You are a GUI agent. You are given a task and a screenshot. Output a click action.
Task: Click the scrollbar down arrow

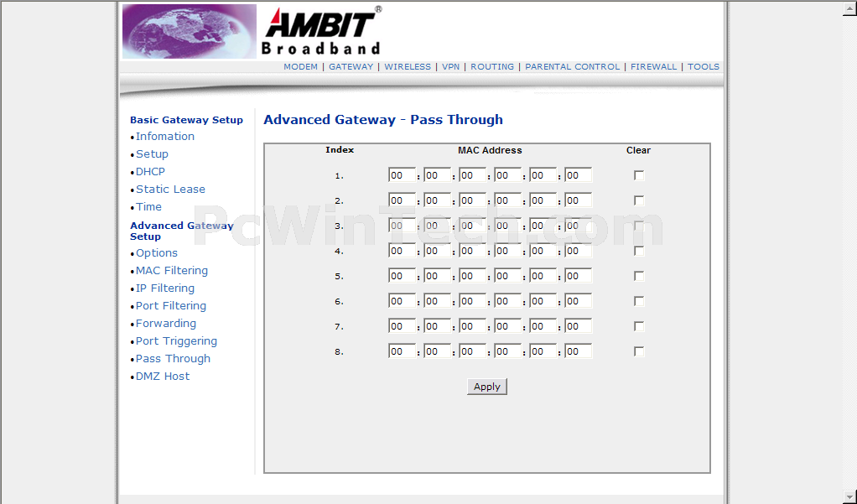coord(850,496)
